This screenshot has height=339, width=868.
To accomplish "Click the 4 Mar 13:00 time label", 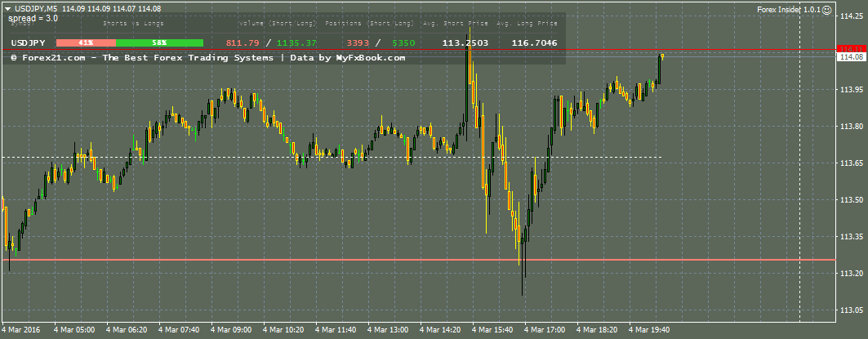I will tap(388, 330).
